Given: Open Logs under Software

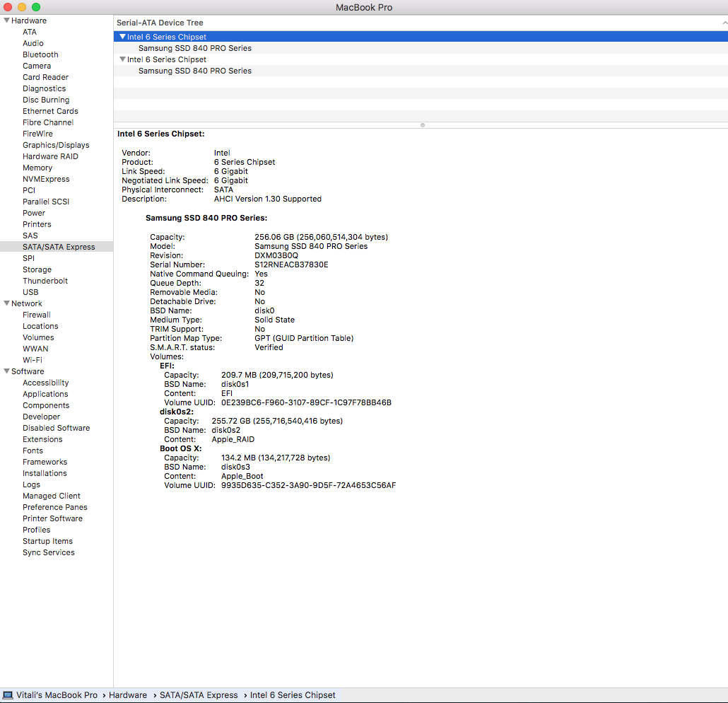Looking at the screenshot, I should [x=32, y=484].
